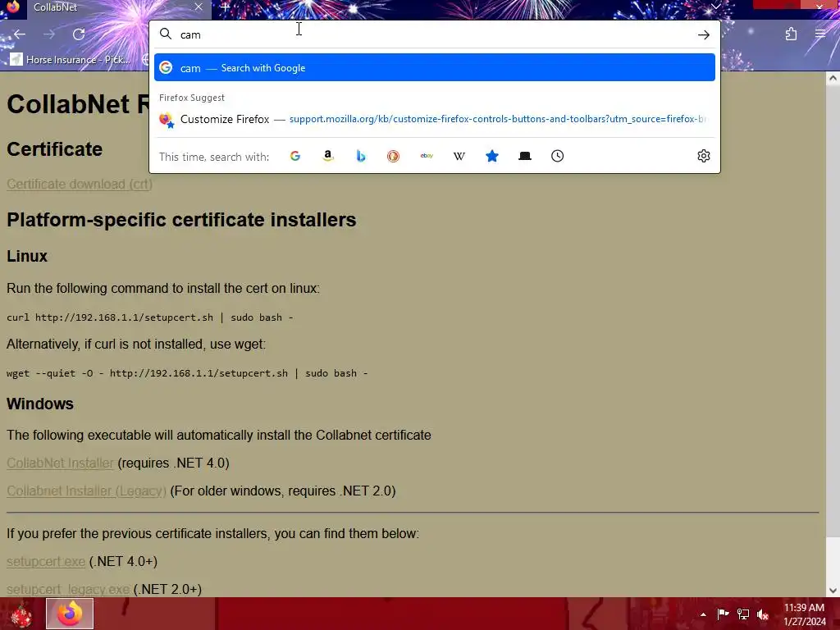Choose 'cam — Search with Google' suggestion
The height and width of the screenshot is (630, 840).
point(435,67)
